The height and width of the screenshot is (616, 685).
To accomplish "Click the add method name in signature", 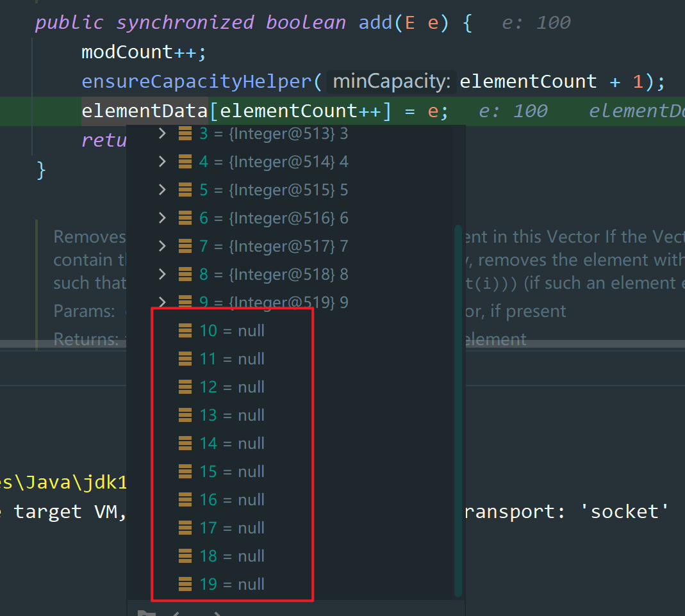I will (x=376, y=22).
